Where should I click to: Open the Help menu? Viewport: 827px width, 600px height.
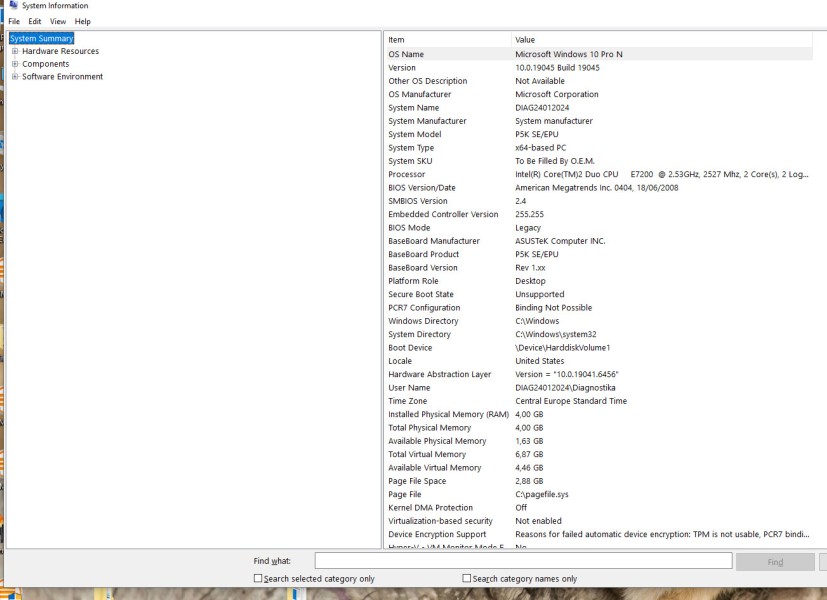pyautogui.click(x=82, y=20)
